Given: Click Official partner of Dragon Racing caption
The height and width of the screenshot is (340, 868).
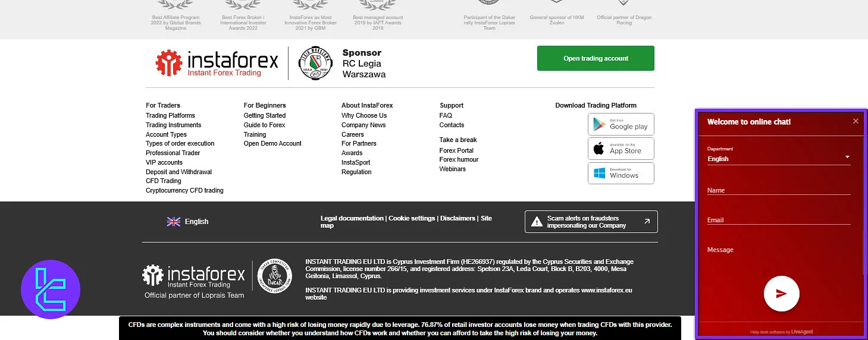Looking at the screenshot, I should (x=624, y=20).
